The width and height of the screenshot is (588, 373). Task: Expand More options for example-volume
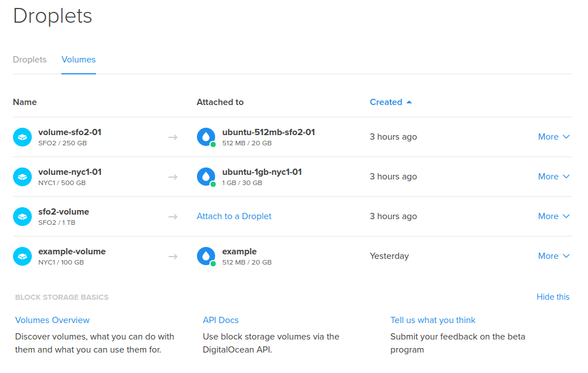(554, 256)
